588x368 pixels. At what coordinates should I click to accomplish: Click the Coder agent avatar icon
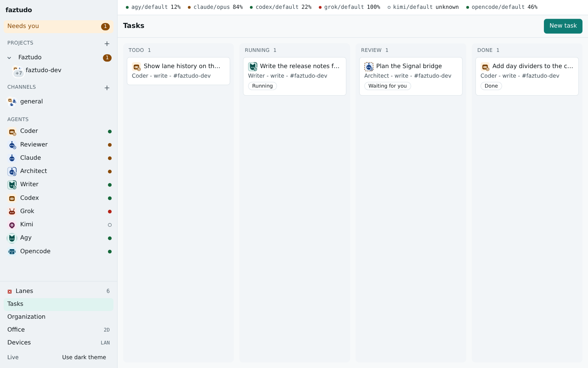(x=12, y=131)
